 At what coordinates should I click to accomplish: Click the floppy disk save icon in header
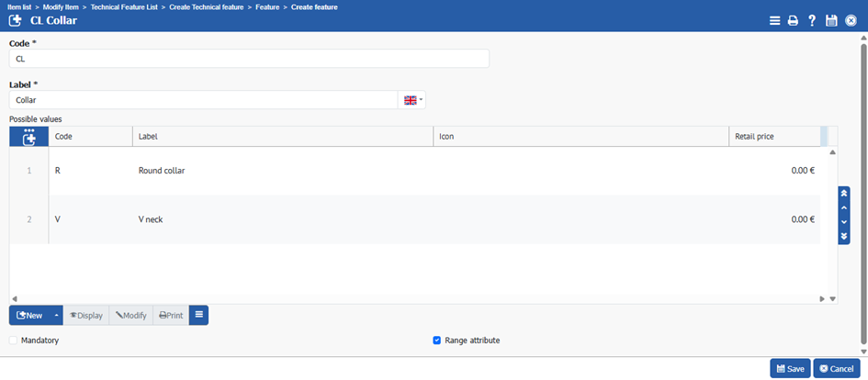pyautogui.click(x=831, y=20)
